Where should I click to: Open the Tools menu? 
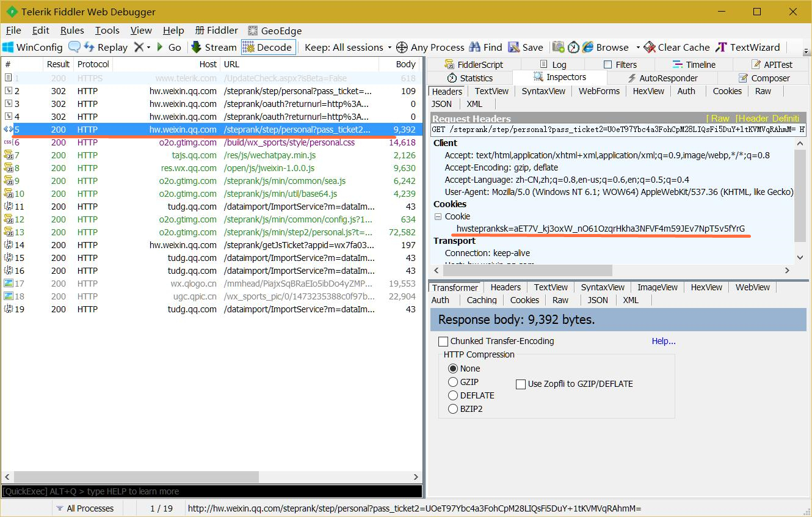pos(107,30)
